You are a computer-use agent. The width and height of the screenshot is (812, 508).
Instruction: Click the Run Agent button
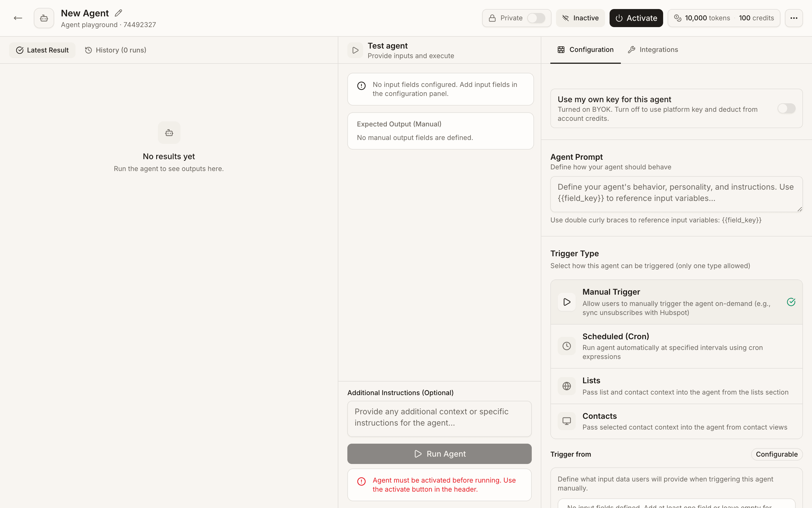point(440,454)
